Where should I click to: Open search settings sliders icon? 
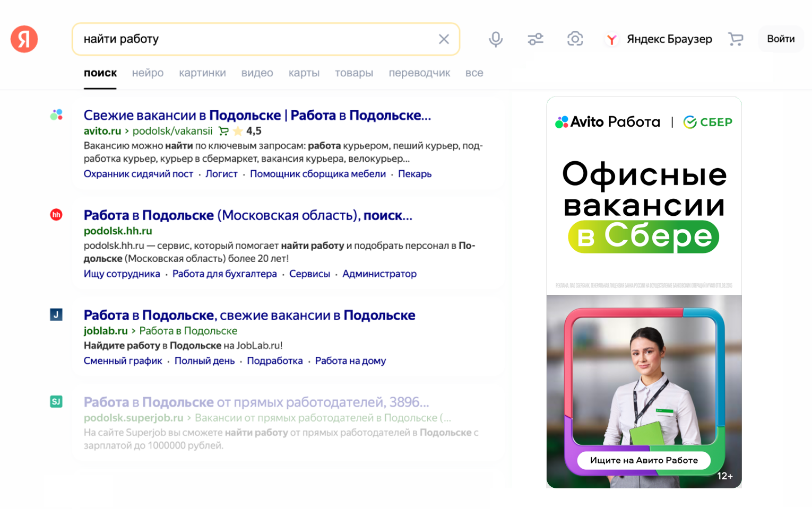pyautogui.click(x=535, y=39)
